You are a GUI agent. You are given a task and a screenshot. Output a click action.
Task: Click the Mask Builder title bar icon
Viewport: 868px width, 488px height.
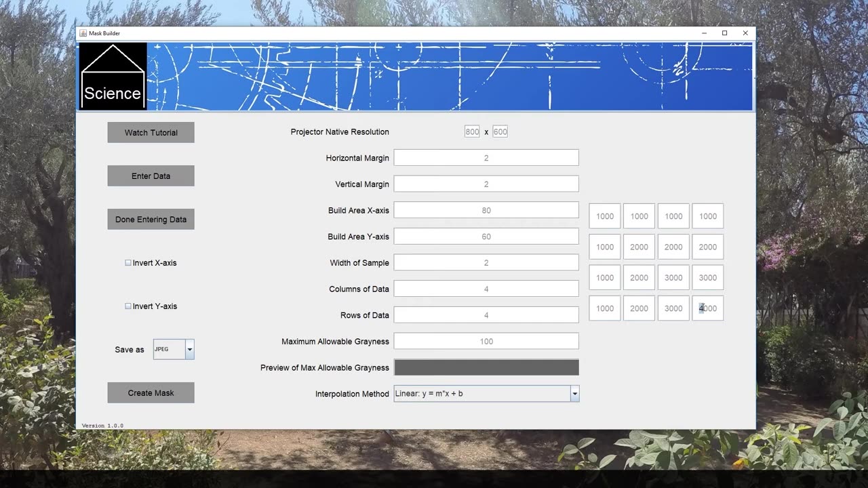(83, 33)
